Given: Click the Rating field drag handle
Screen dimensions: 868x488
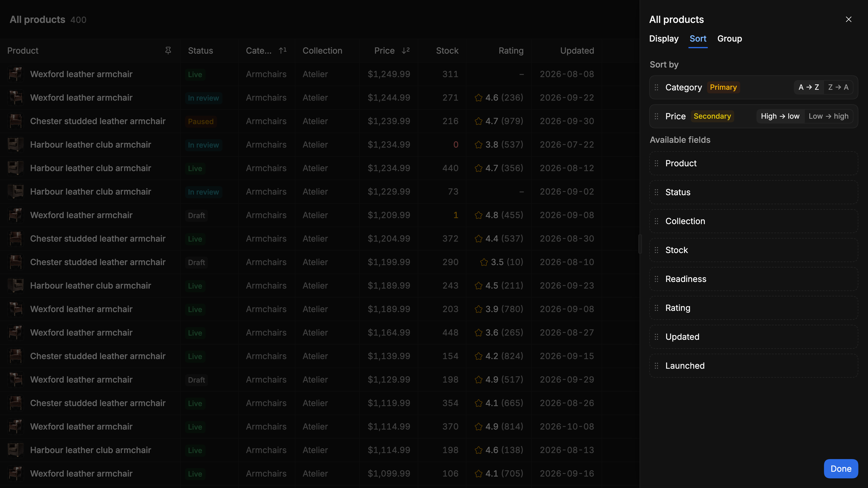Looking at the screenshot, I should 656,308.
